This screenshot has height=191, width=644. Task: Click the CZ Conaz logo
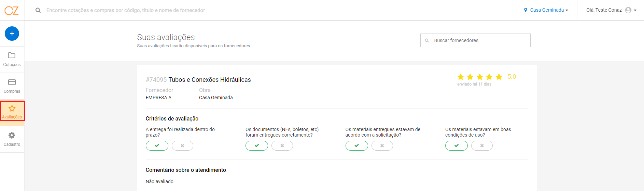click(x=12, y=10)
